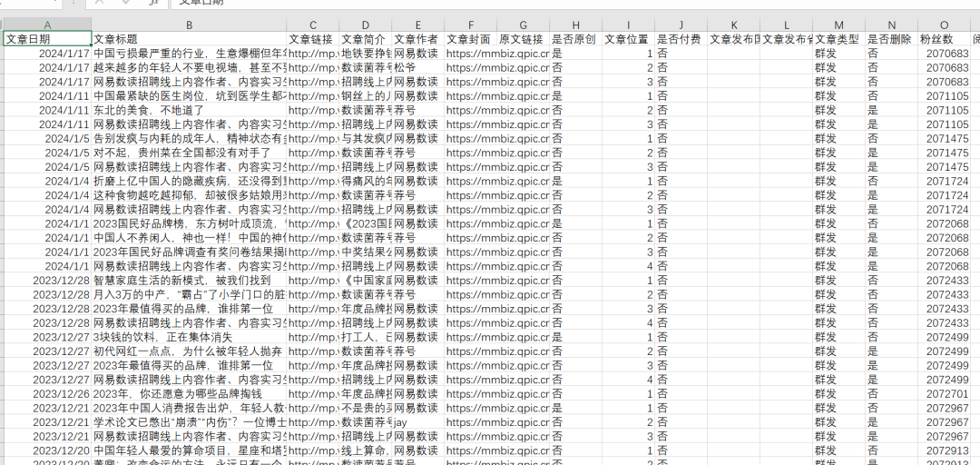Select title cell 告别发疯与内耗的成年人
Viewport: 980px width, 465px height.
(190, 138)
